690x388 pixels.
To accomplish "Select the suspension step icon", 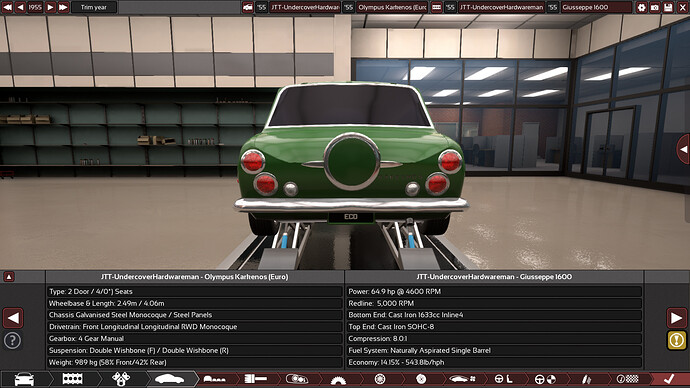I will 586,379.
